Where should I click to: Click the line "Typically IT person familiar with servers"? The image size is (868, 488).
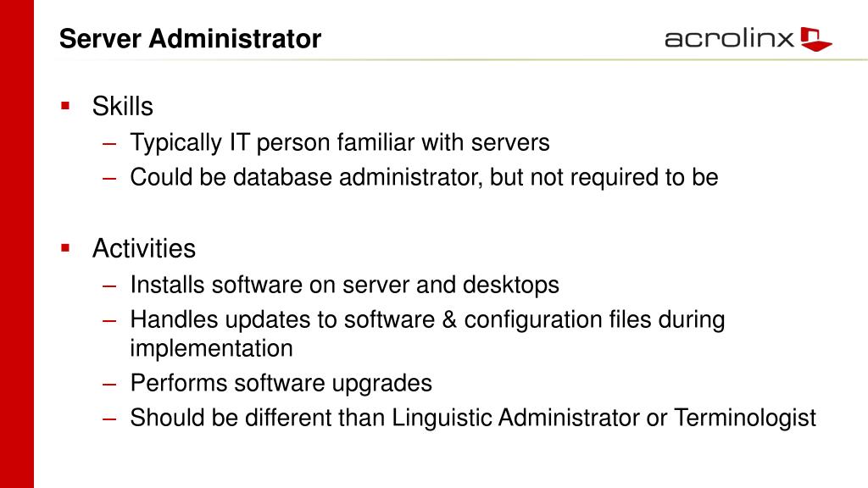point(340,143)
